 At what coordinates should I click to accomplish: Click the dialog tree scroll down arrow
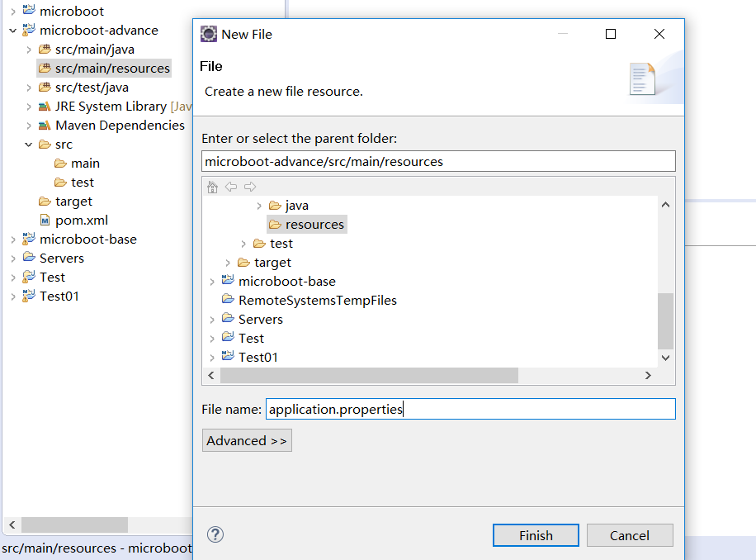pos(665,358)
